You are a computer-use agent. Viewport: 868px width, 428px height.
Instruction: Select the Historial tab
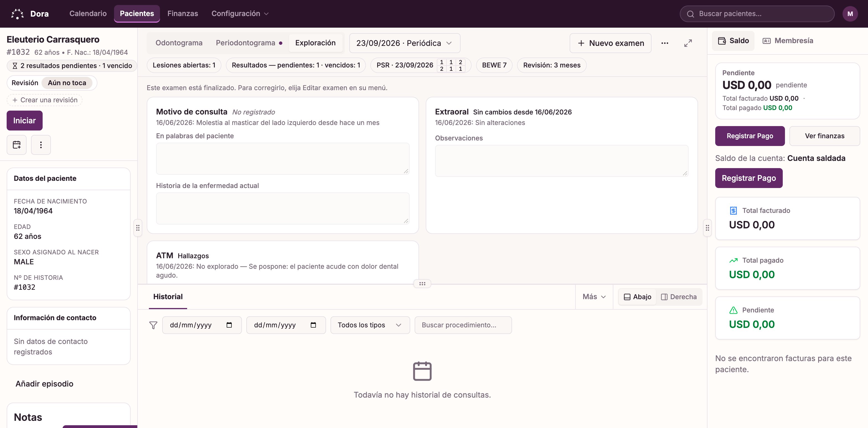click(x=168, y=297)
